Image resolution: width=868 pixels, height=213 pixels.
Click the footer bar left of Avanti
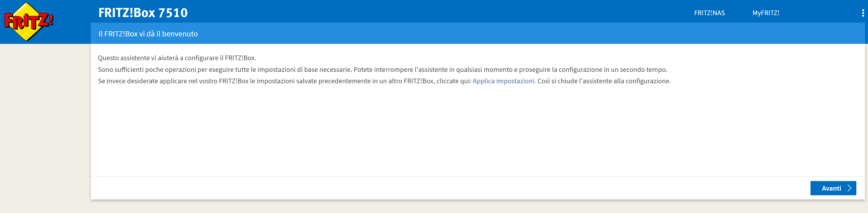click(x=438, y=188)
